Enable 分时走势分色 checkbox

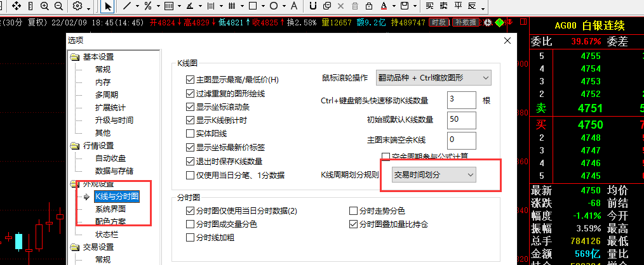pos(353,211)
